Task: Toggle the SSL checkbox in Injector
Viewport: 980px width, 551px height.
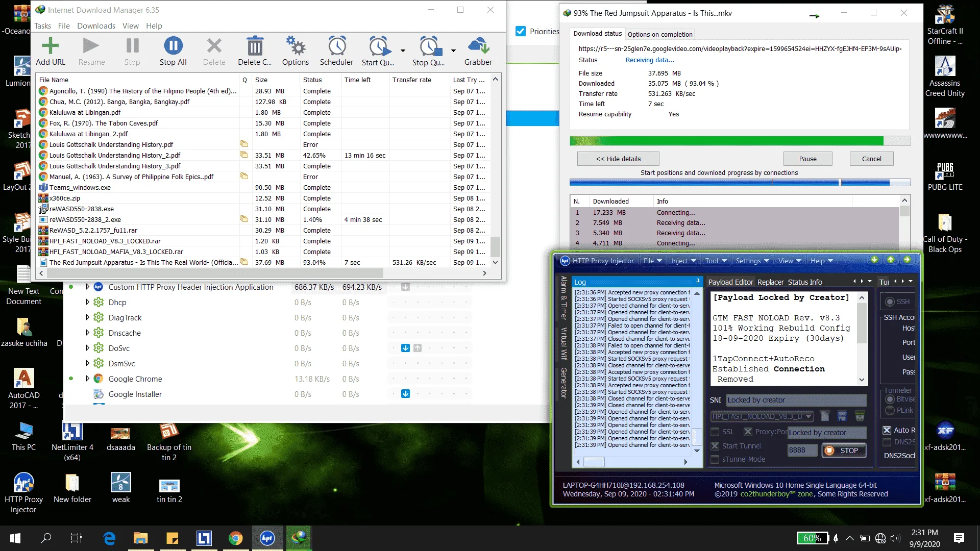Action: point(715,432)
